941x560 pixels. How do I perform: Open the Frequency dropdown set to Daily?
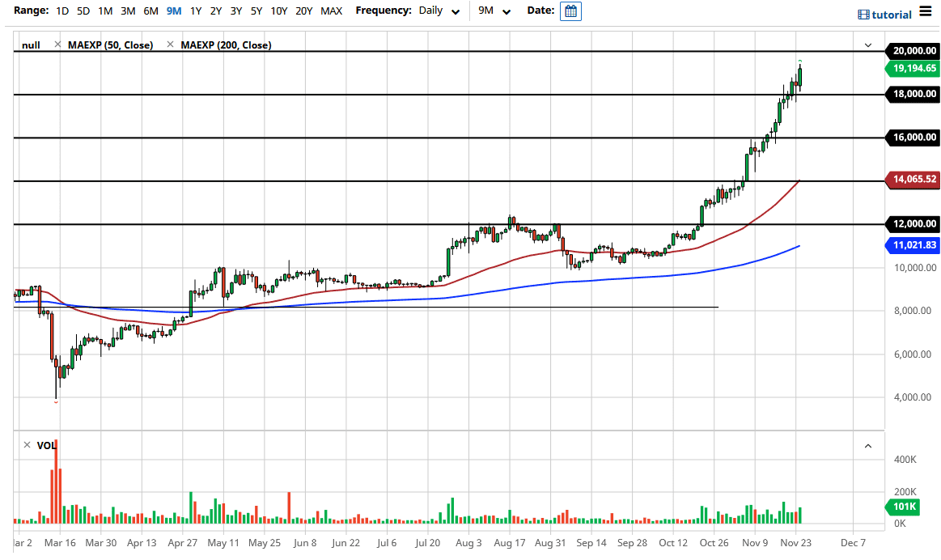pos(437,11)
